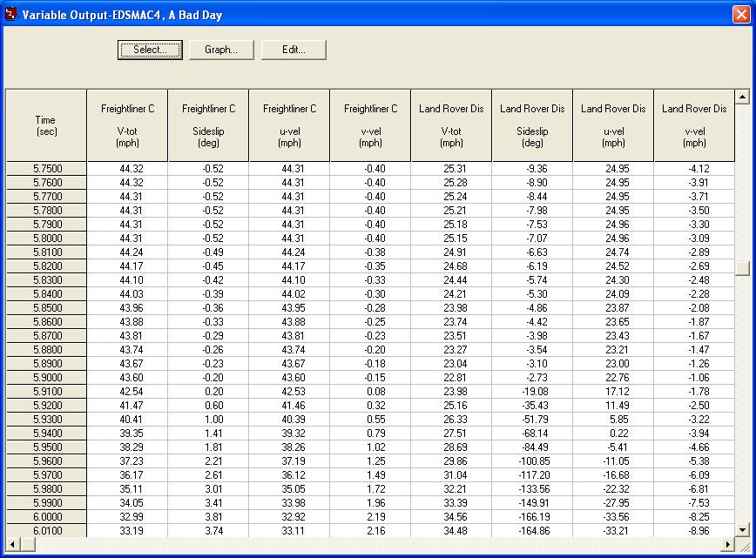Image resolution: width=756 pixels, height=558 pixels.
Task: Click horizontal scrollbar right arrow
Action: tap(727, 544)
